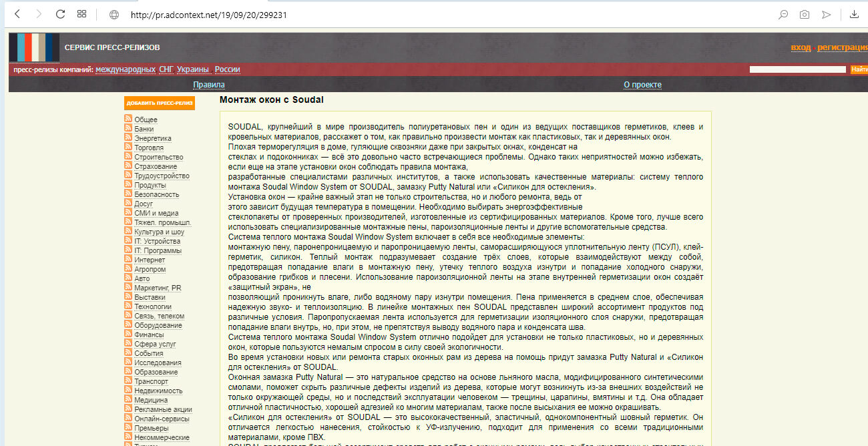868x446 pixels.
Task: Select the СНГ press-releases filter
Action: pos(166,69)
